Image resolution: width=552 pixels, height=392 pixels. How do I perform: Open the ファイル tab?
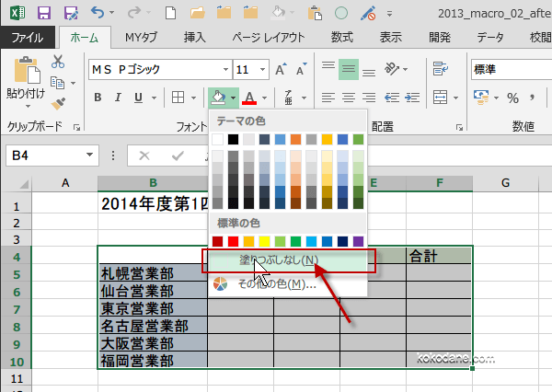coord(31,38)
